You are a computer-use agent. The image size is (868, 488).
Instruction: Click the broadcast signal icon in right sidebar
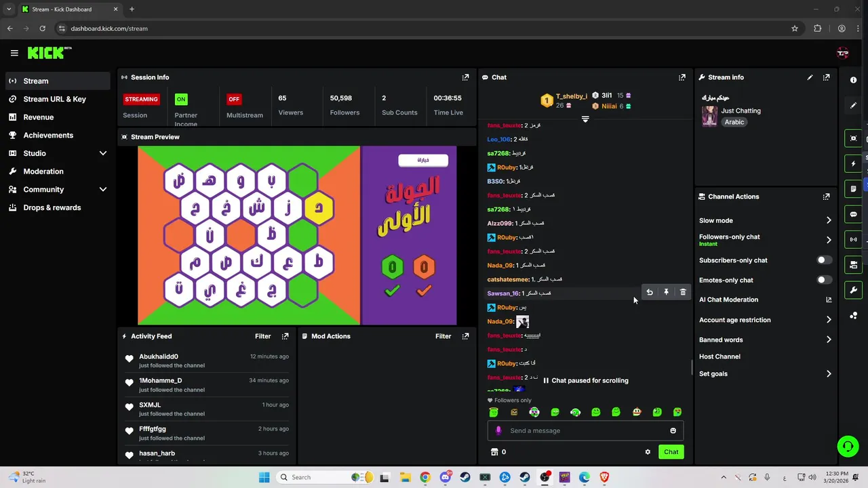click(853, 239)
